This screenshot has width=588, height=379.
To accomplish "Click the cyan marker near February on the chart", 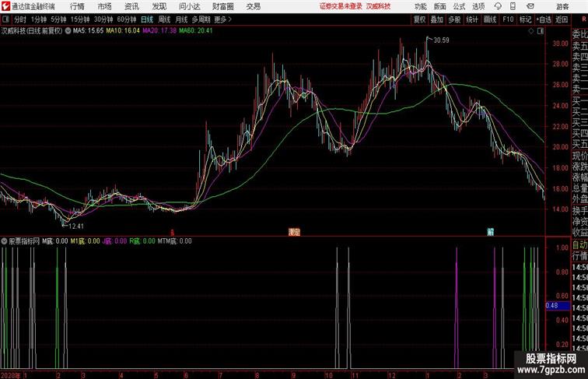I will [490, 232].
